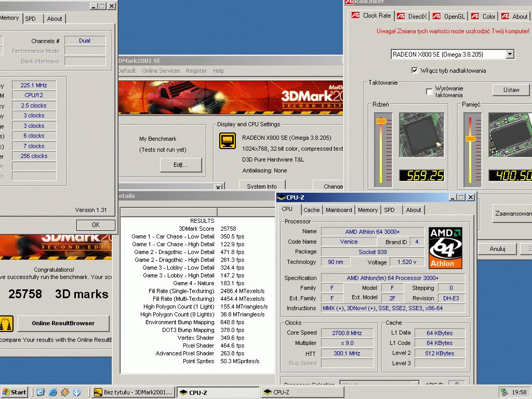The image size is (532, 399).
Task: Open the About tab in front CPU-Z
Action: pyautogui.click(x=413, y=210)
